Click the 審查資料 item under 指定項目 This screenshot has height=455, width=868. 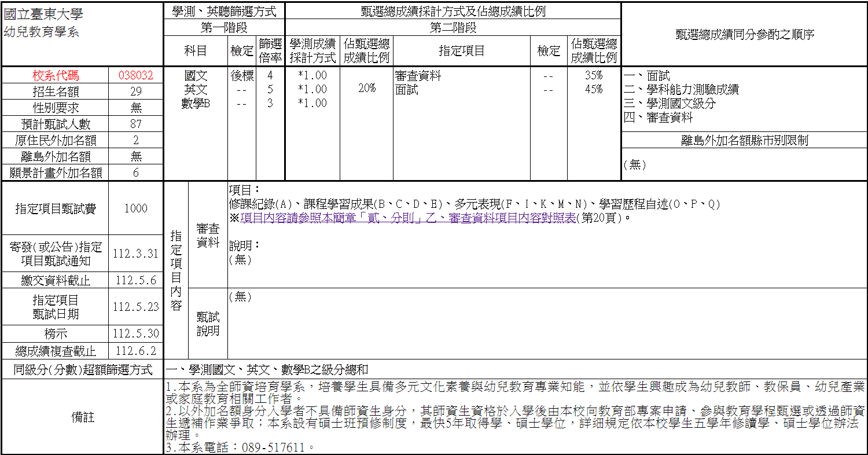point(418,76)
